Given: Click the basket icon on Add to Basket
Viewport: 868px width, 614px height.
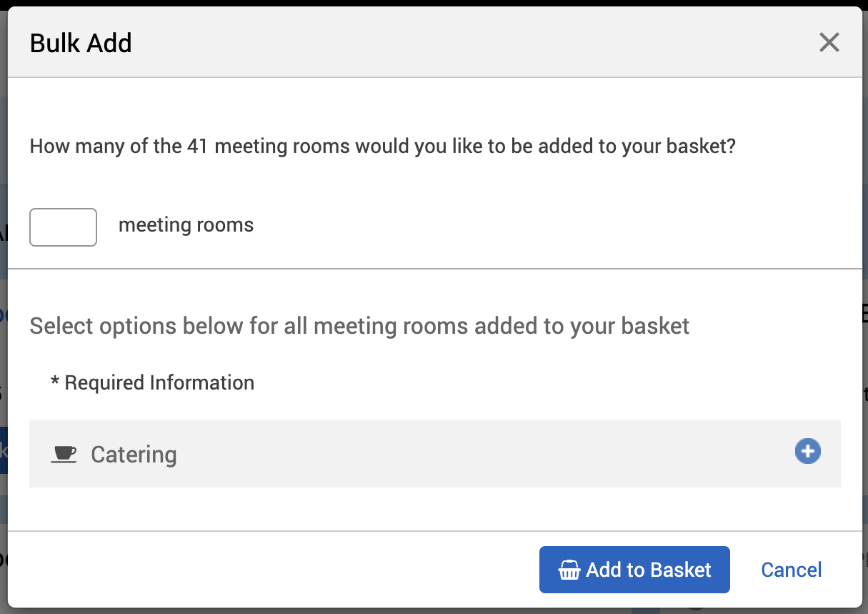Looking at the screenshot, I should click(569, 570).
